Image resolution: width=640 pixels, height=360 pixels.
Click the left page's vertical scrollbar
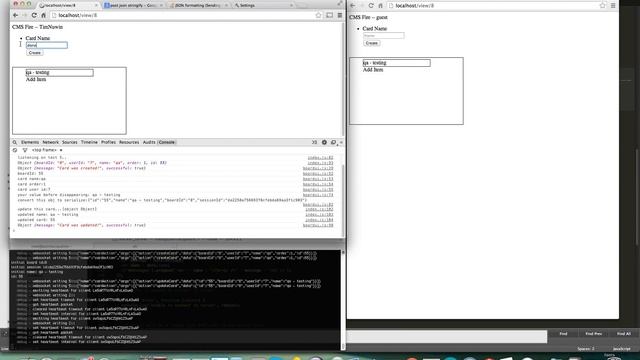pos(343,79)
